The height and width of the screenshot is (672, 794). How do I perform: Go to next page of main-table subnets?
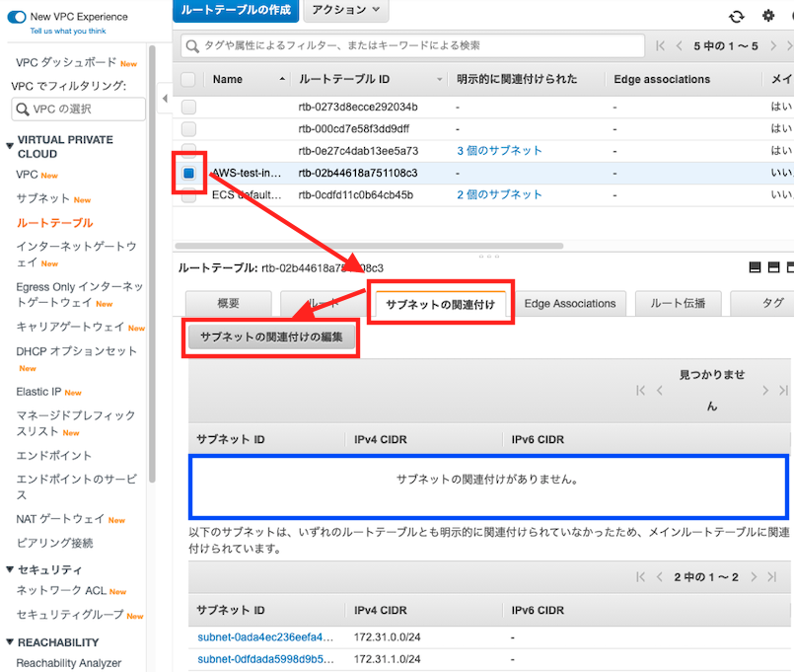click(x=754, y=576)
